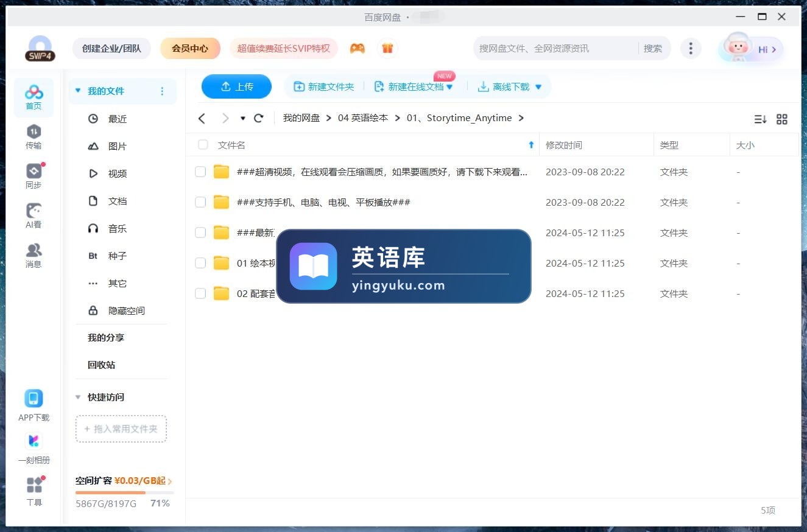Click the 搜索 search button
807x532 pixels.
pos(653,48)
